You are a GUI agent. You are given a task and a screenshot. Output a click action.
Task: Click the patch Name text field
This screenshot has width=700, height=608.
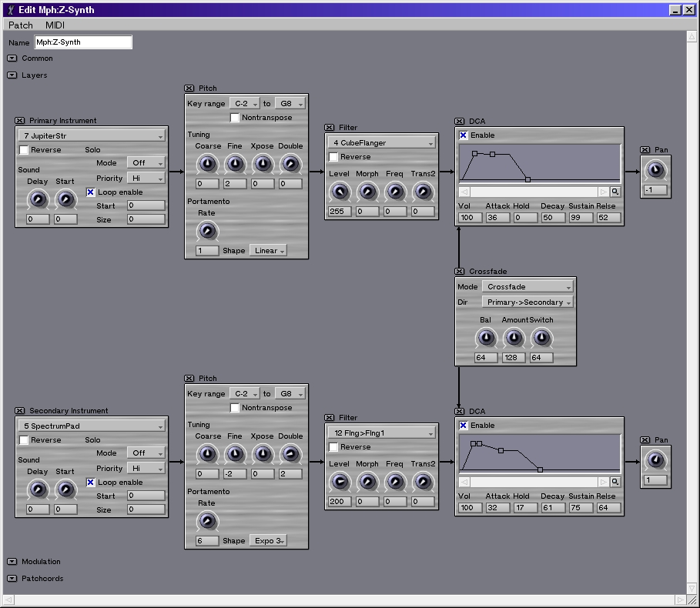coord(83,42)
